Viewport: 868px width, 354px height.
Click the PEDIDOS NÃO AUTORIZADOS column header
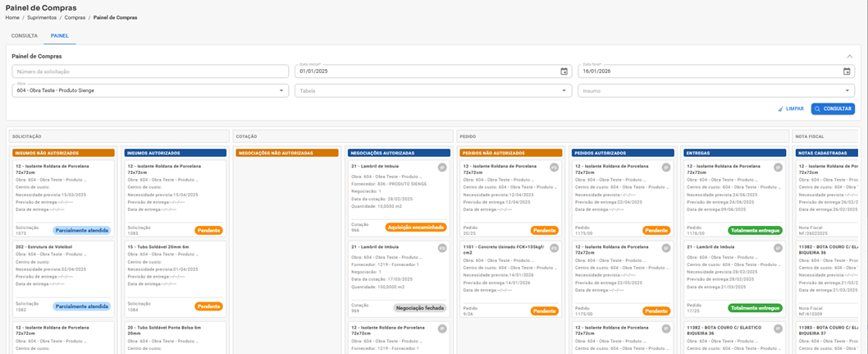pos(510,152)
